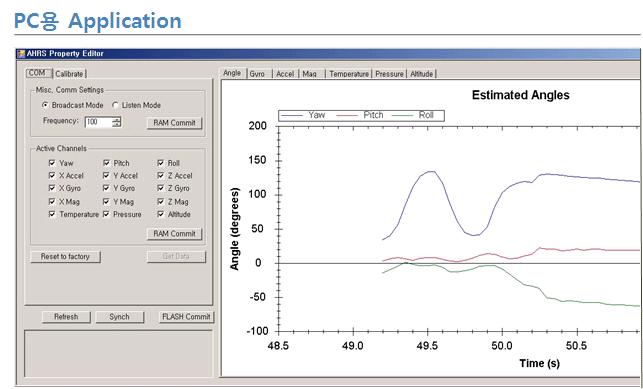This screenshot has width=643, height=389.
Task: Open the COM tab
Action: coord(39,73)
